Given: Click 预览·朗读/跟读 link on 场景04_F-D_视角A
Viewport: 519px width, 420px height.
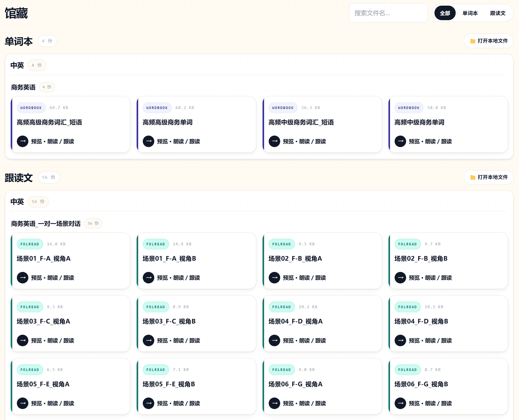Looking at the screenshot, I should 304,340.
